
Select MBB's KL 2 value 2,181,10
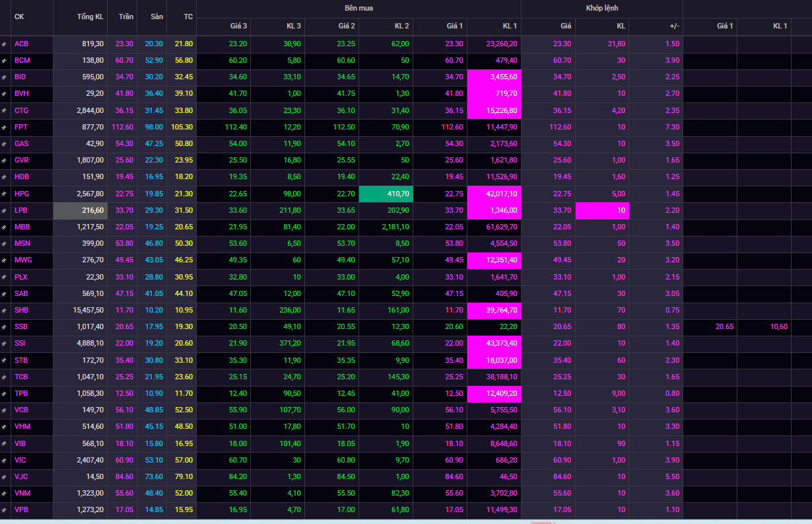(395, 227)
